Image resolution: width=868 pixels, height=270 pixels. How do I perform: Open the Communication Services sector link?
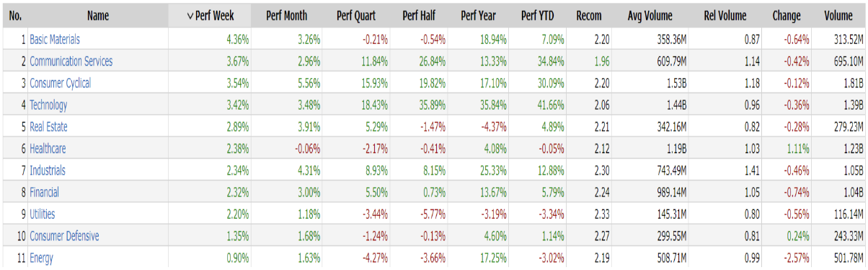coord(71,61)
